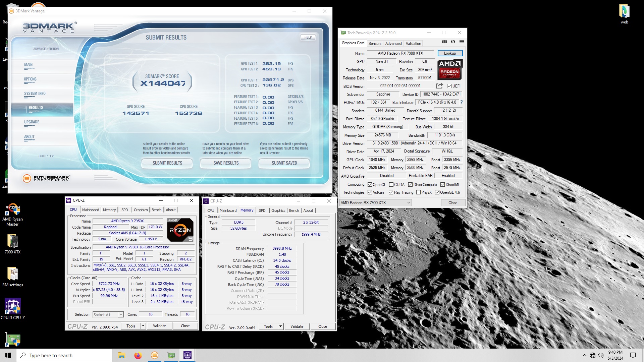
Task: Click the GPU-Z title bar icon
Action: pyautogui.click(x=343, y=33)
